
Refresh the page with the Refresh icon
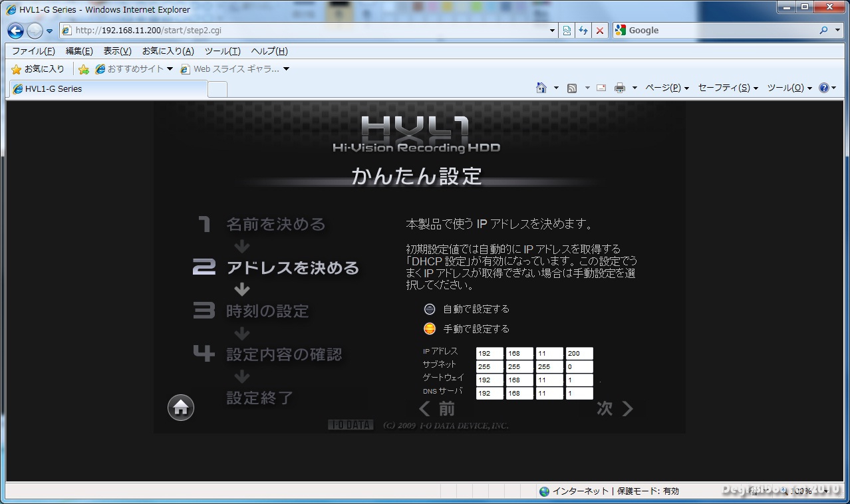[x=583, y=30]
